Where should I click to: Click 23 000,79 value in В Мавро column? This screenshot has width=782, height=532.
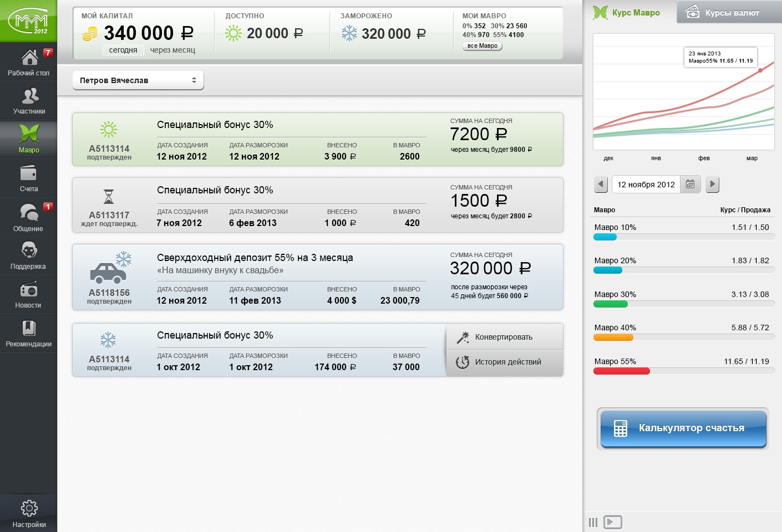[x=400, y=300]
